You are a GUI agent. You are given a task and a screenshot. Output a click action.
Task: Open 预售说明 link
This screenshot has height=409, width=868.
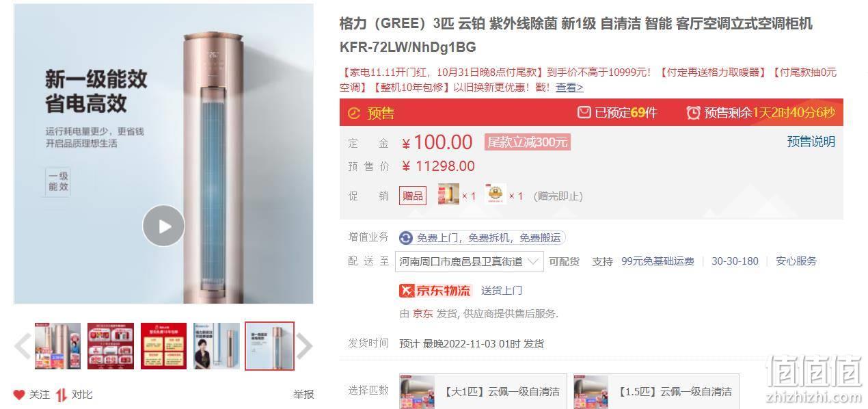(811, 142)
